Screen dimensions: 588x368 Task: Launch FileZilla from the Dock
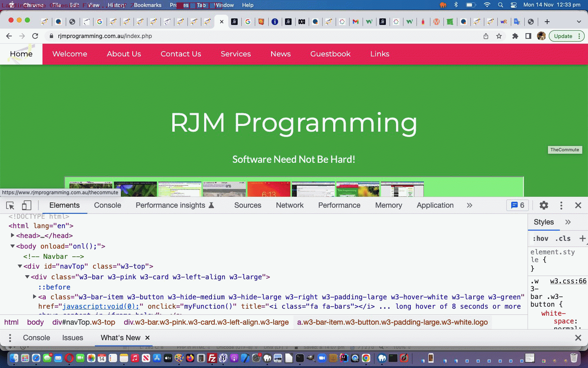212,358
